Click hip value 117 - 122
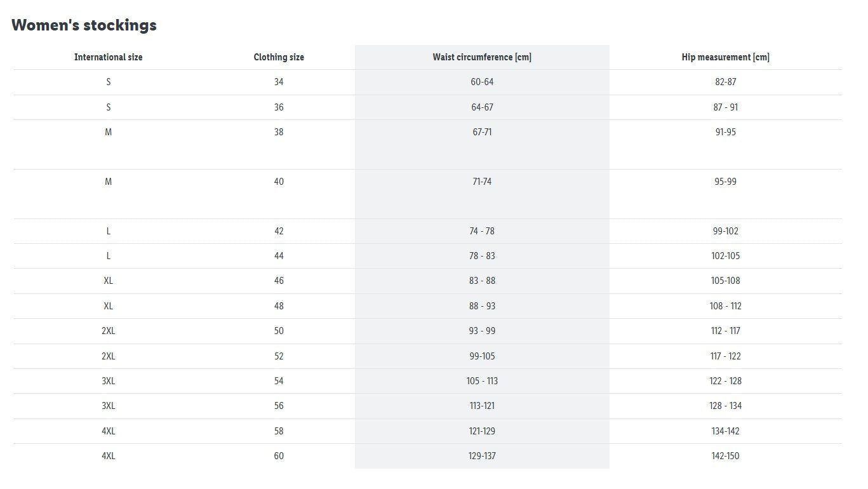 pyautogui.click(x=725, y=356)
